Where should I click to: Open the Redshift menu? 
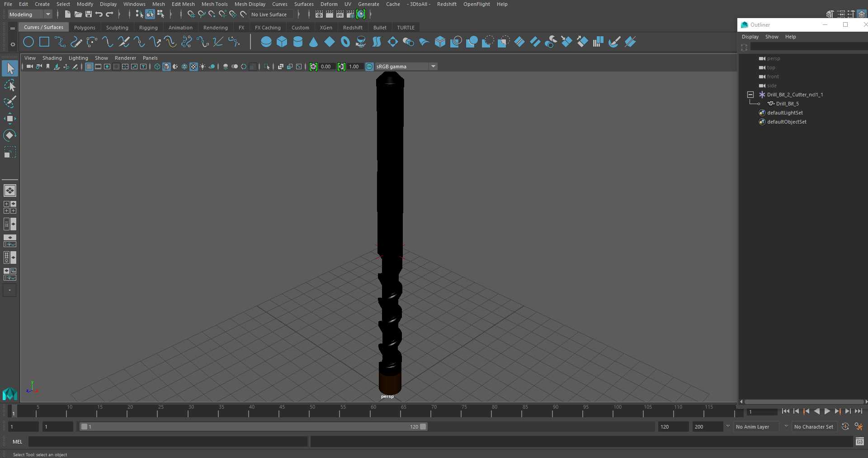click(x=447, y=4)
